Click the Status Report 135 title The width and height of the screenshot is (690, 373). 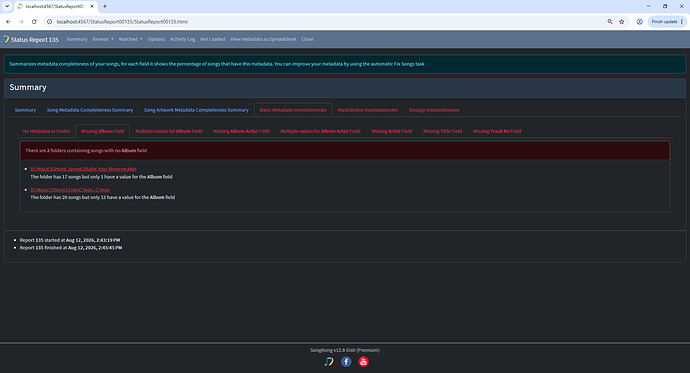pos(34,40)
